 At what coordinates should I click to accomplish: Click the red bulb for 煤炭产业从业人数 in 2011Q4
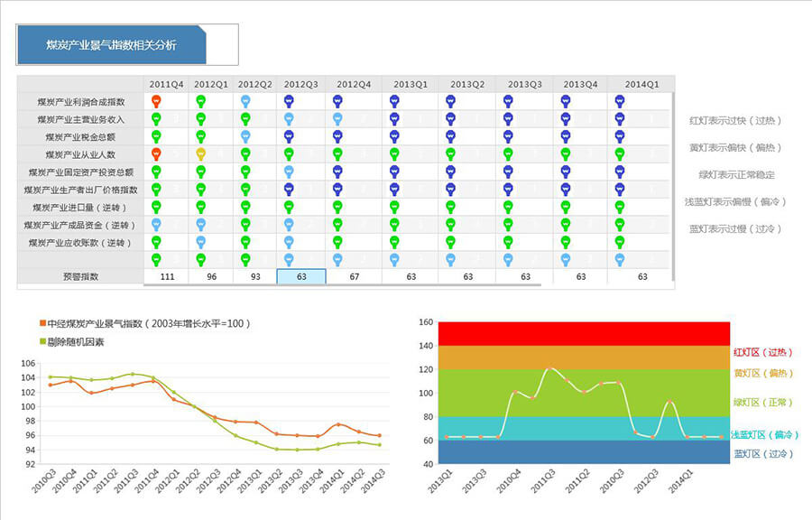click(x=156, y=153)
